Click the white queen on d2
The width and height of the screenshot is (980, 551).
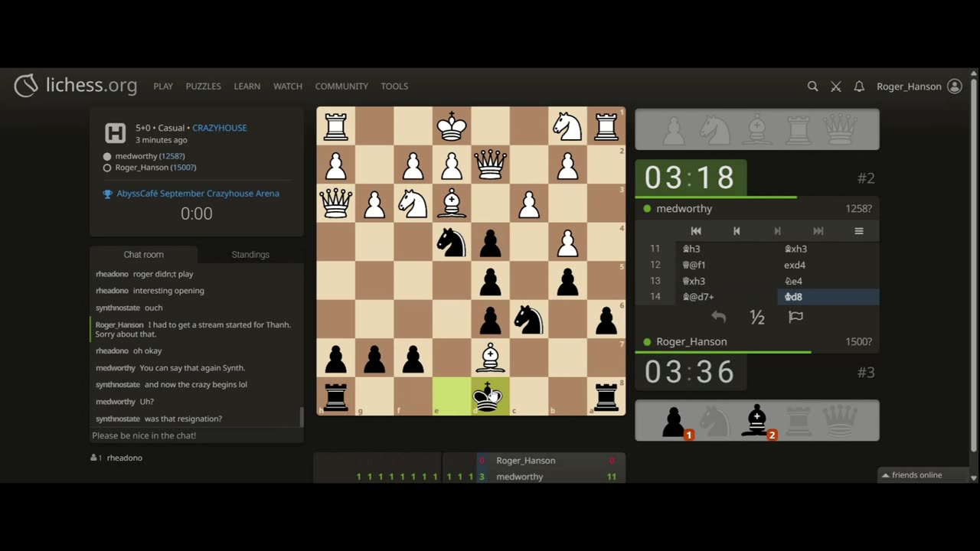pyautogui.click(x=490, y=165)
